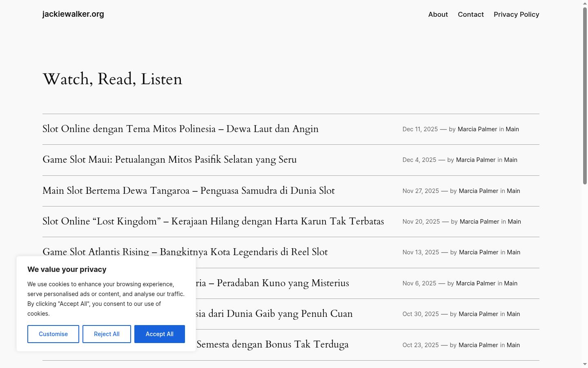This screenshot has width=588, height=368.
Task: Click the scrollbar down arrow
Action: click(585, 364)
